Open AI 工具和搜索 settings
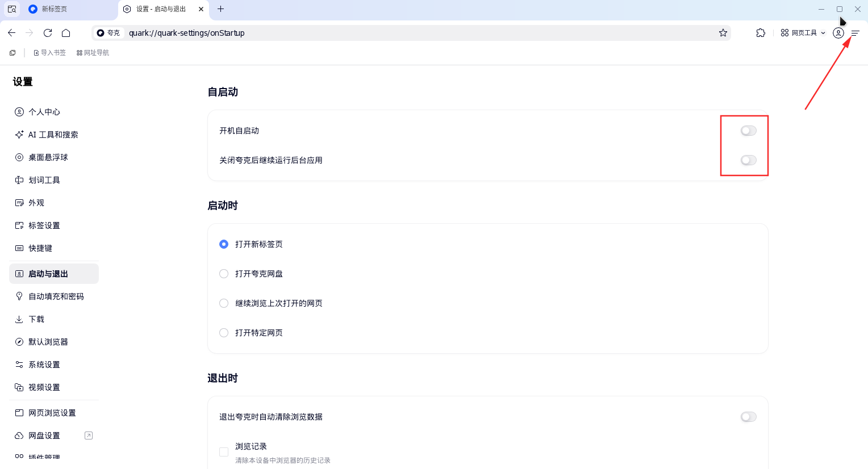Screen dimensions: 868x469 pos(54,135)
